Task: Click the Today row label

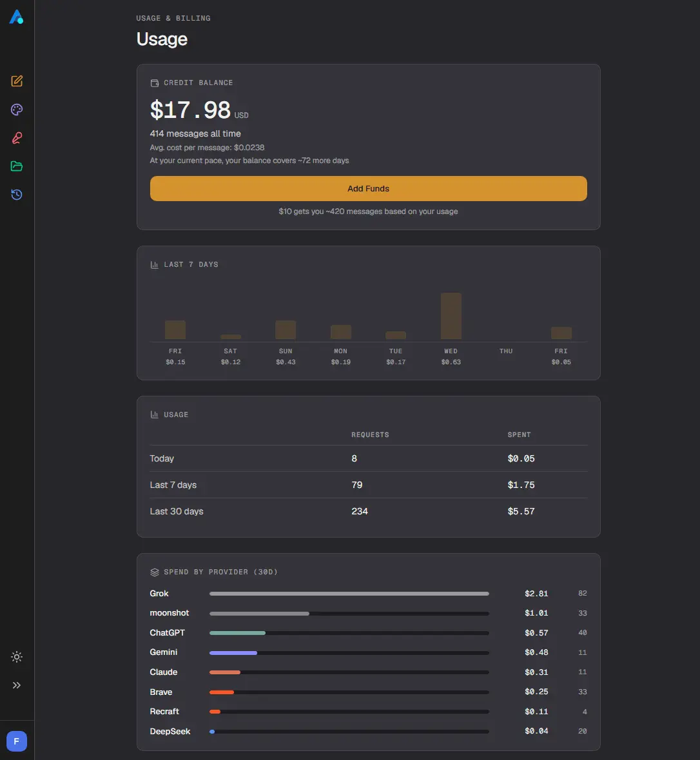Action: click(x=162, y=458)
